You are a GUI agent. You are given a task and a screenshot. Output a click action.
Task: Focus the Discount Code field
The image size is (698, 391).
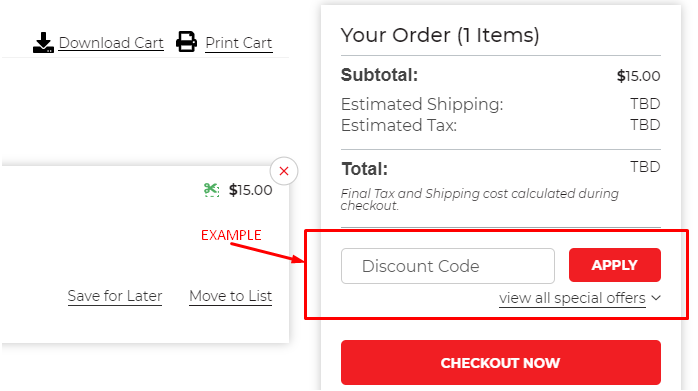(448, 266)
